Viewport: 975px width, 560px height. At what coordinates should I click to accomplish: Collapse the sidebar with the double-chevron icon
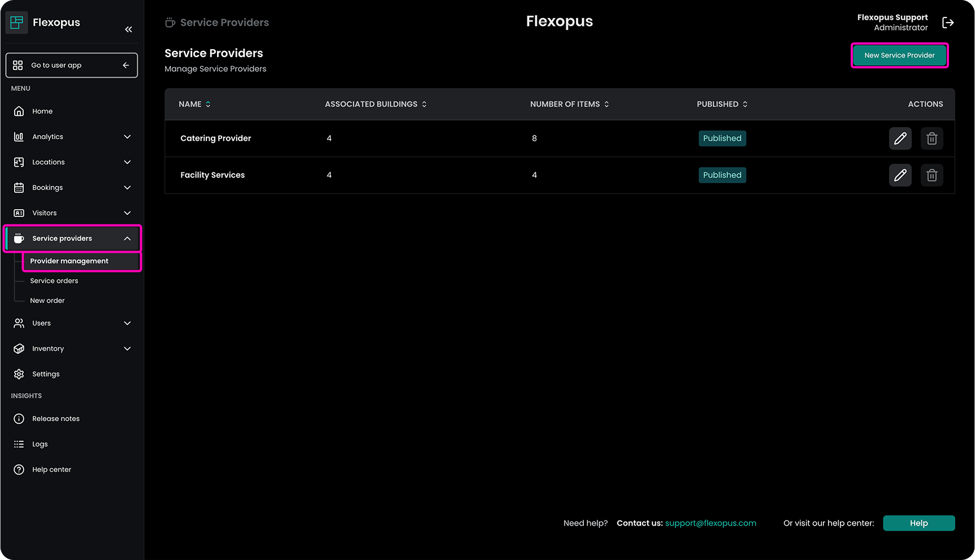click(128, 29)
